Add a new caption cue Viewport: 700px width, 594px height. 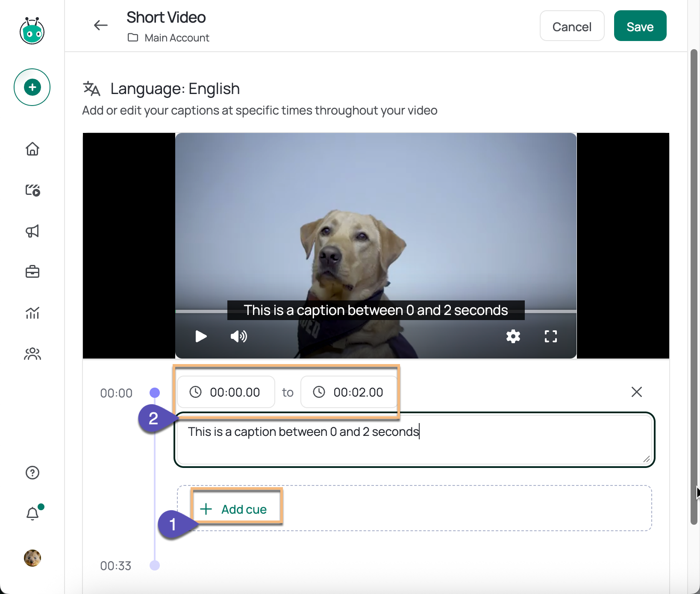click(234, 509)
